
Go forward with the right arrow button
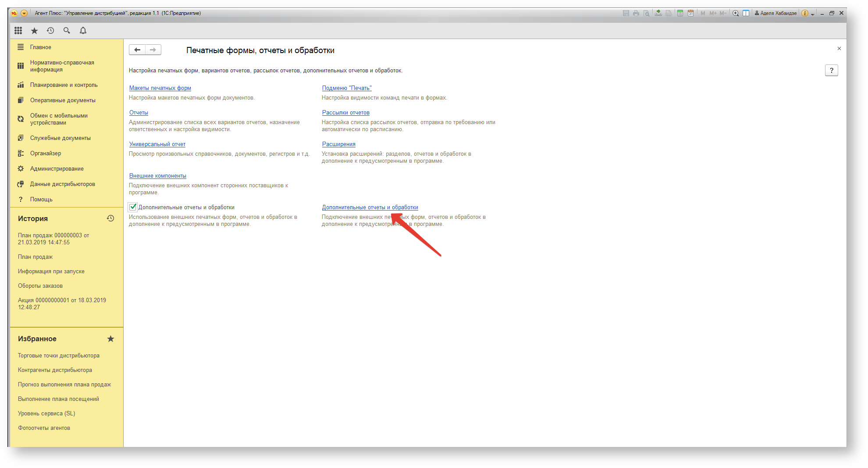click(153, 50)
